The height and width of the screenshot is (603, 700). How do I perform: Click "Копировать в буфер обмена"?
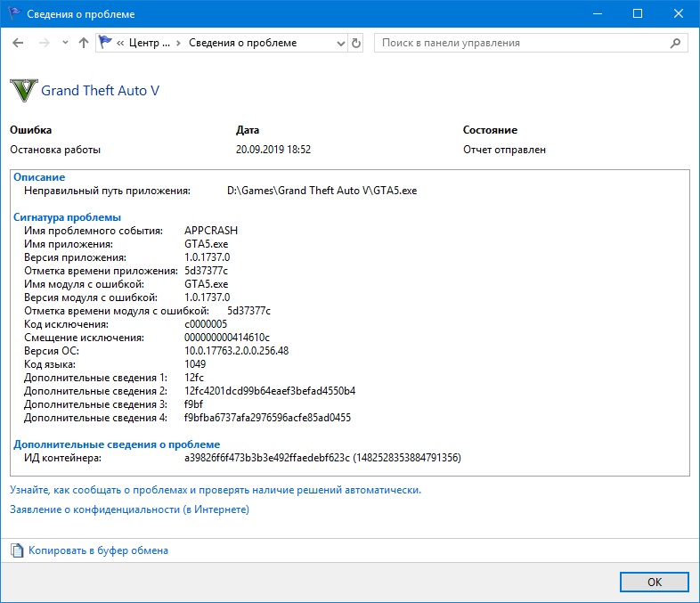[98, 550]
